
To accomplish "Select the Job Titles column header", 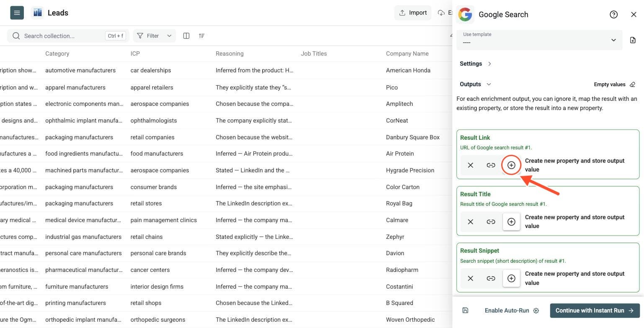I will (x=314, y=54).
